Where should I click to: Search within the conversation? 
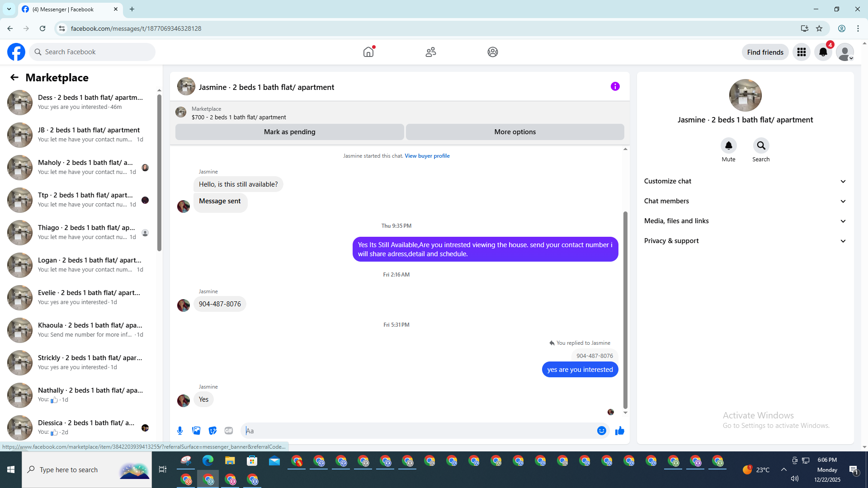pos(761,145)
